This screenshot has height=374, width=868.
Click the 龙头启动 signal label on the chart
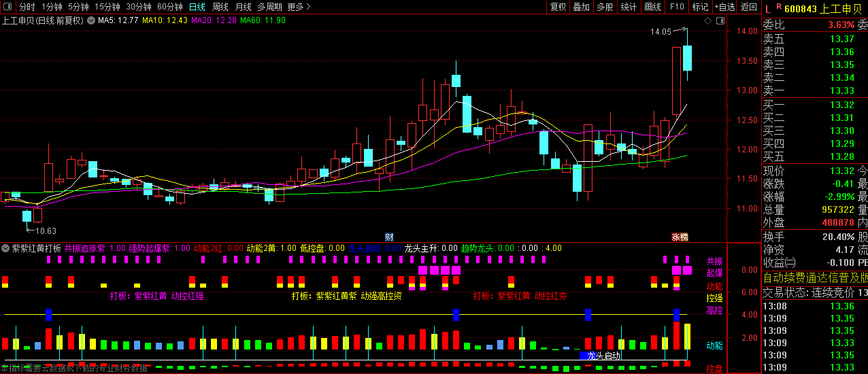pos(604,356)
